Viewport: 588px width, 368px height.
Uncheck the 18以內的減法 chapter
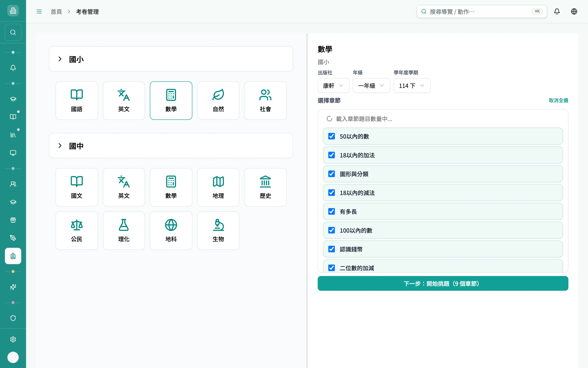(x=331, y=193)
